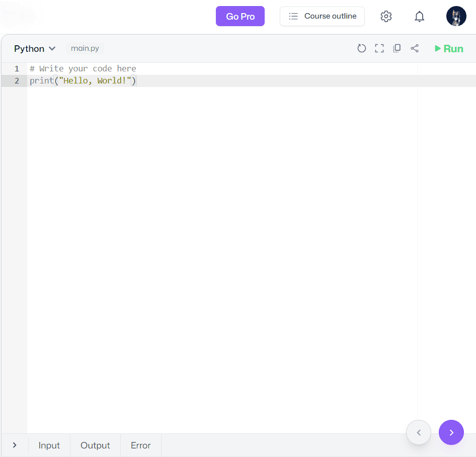The height and width of the screenshot is (457, 476).
Task: Expand the bottom console panel
Action: [x=14, y=445]
